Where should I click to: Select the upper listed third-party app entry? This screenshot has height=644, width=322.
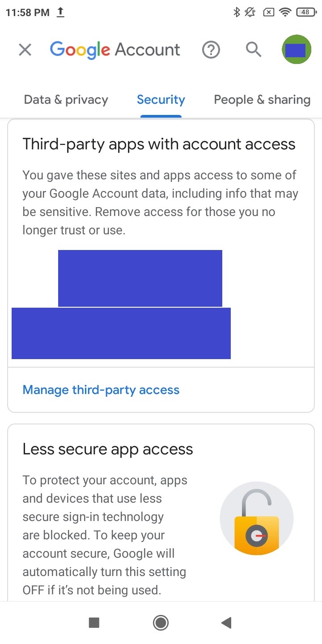(140, 278)
